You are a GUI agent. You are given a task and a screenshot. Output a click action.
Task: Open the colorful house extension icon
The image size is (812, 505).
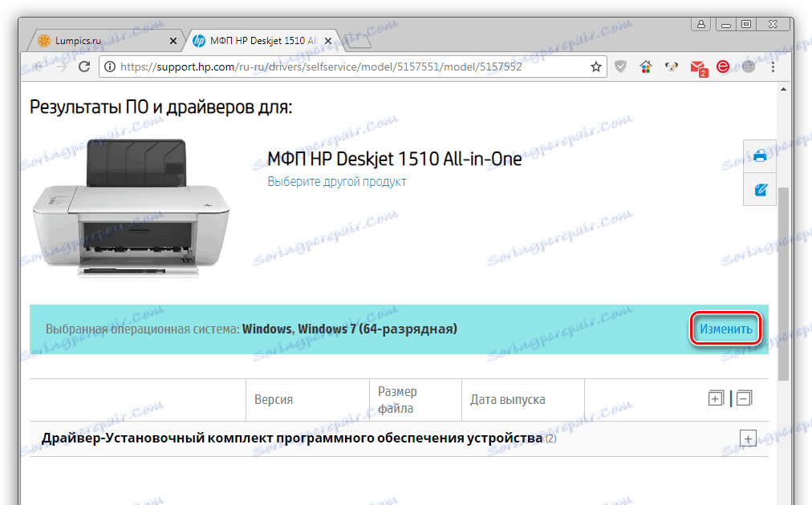click(645, 67)
